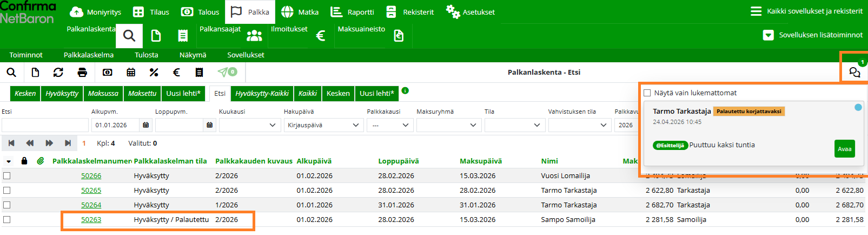Open the Vahvistuksen tila dropdown

[580, 125]
